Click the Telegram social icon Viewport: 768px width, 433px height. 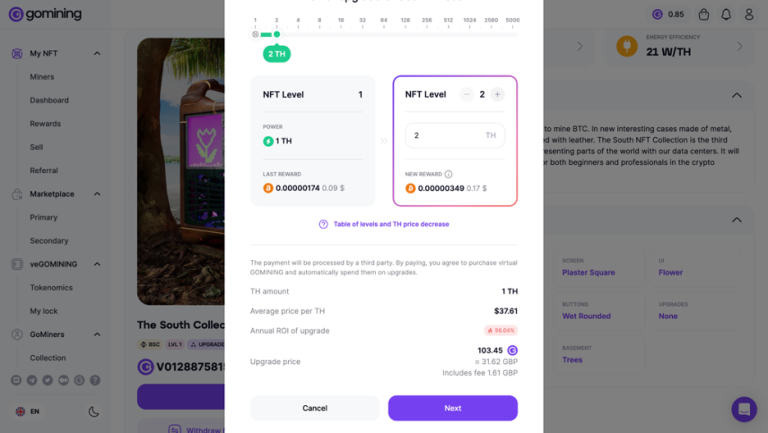coord(32,380)
